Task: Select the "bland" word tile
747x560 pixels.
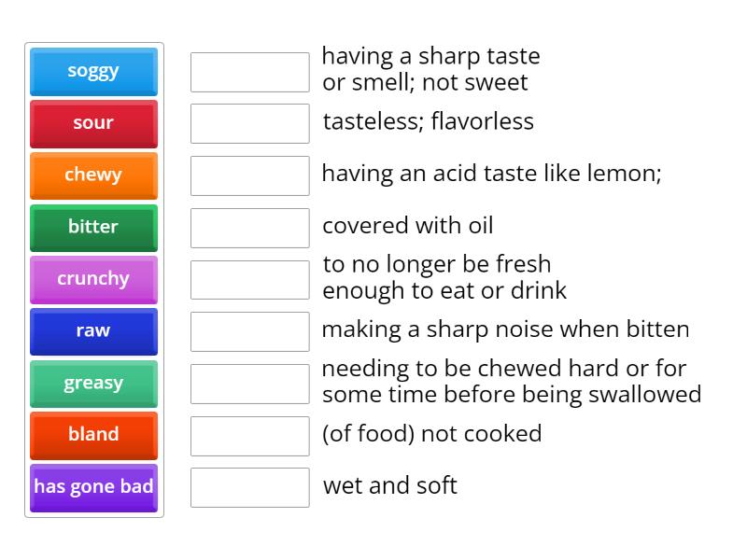Action: click(x=93, y=435)
